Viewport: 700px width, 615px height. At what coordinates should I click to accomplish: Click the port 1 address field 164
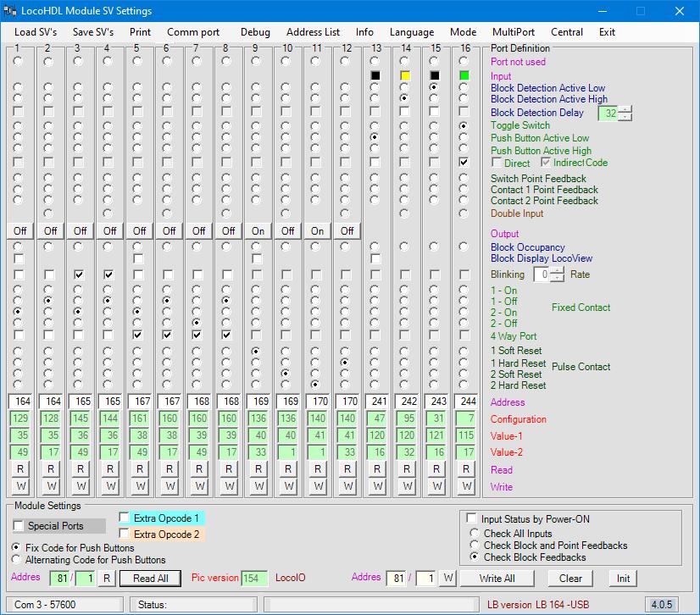click(x=20, y=402)
